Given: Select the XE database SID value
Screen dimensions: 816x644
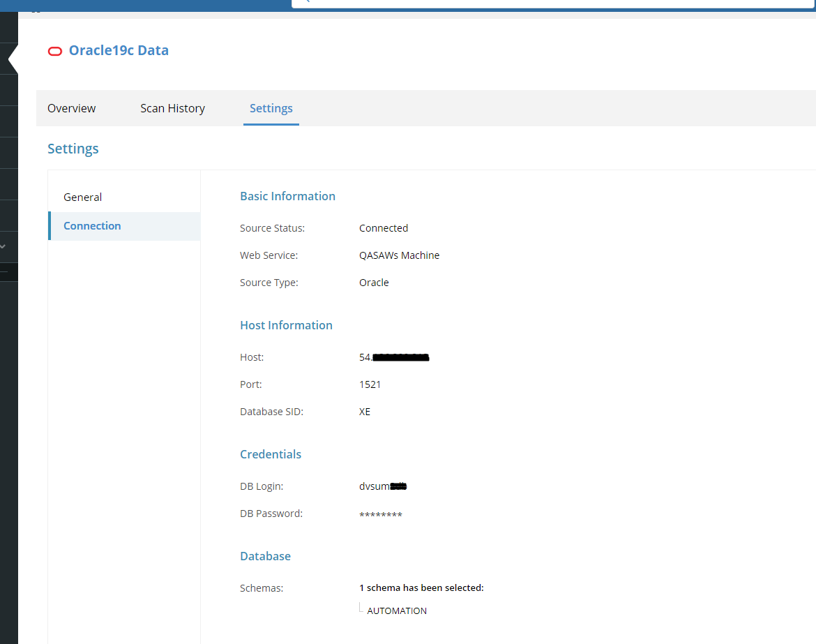Looking at the screenshot, I should pyautogui.click(x=365, y=412).
